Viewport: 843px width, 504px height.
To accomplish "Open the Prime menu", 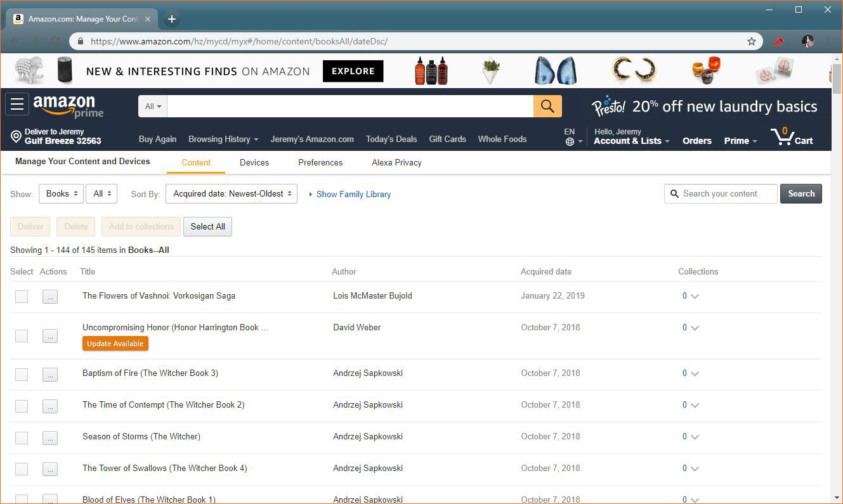I will click(740, 141).
